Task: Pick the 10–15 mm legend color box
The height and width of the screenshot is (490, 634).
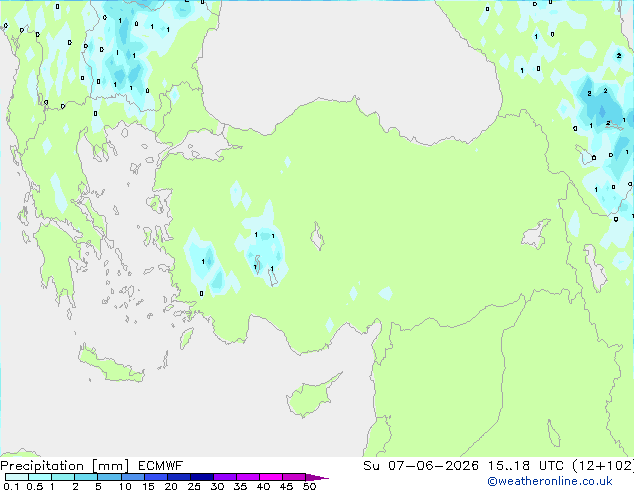Action: pos(132,477)
